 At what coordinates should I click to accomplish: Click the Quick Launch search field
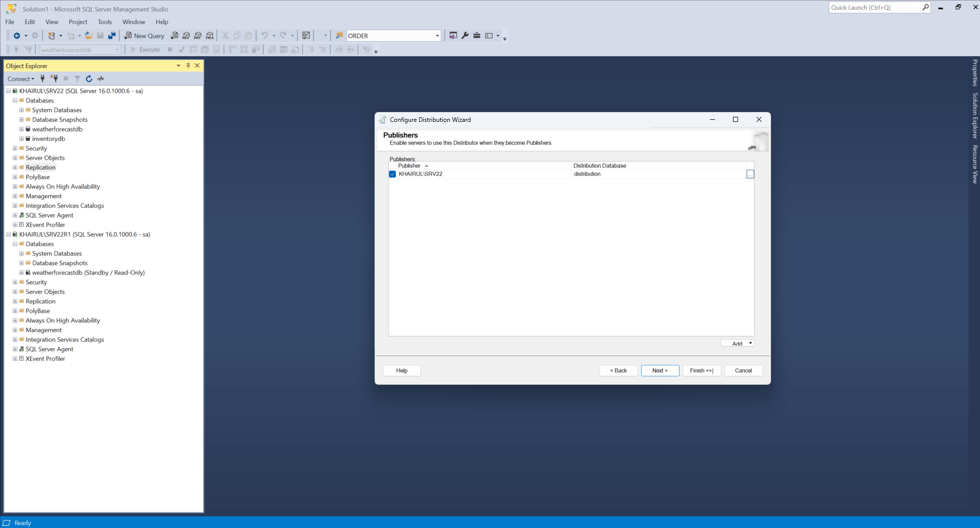[x=874, y=8]
